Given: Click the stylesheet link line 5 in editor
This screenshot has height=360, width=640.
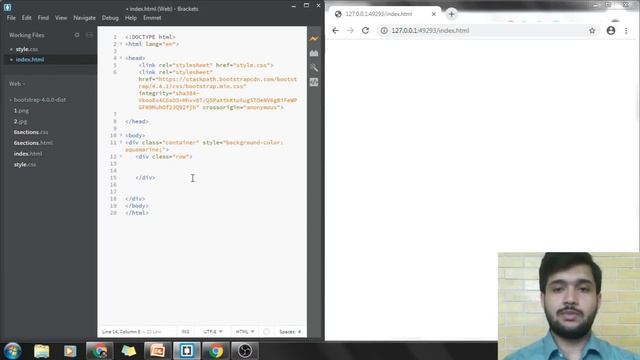Looking at the screenshot, I should point(206,65).
